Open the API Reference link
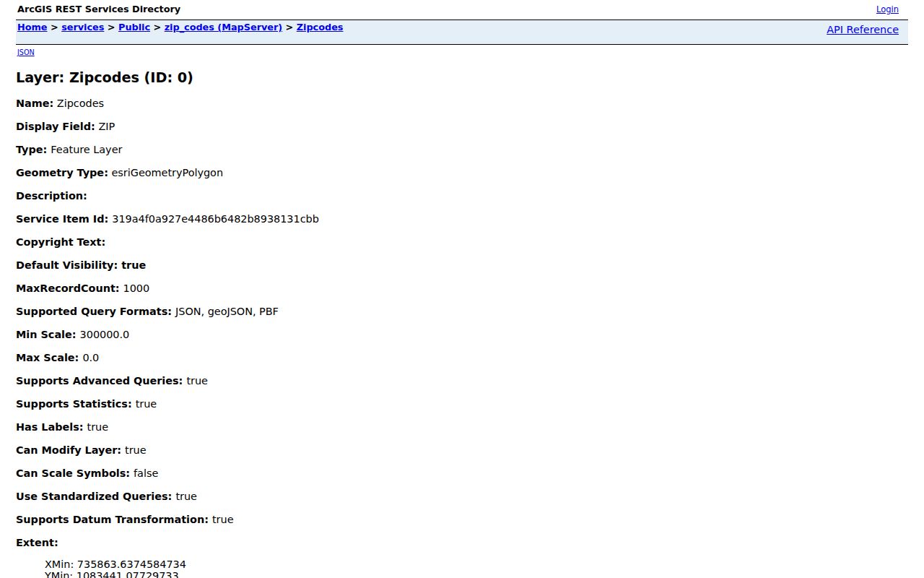The height and width of the screenshot is (578, 924). pos(863,30)
